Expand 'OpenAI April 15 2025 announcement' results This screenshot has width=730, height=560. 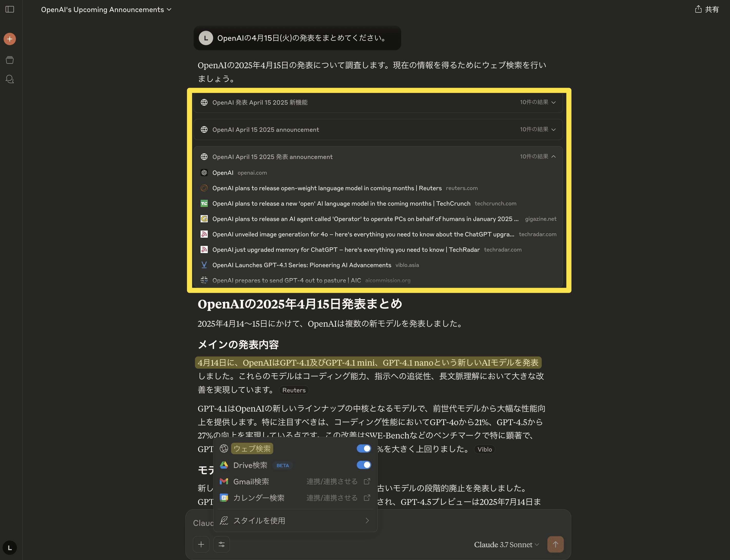tap(538, 129)
